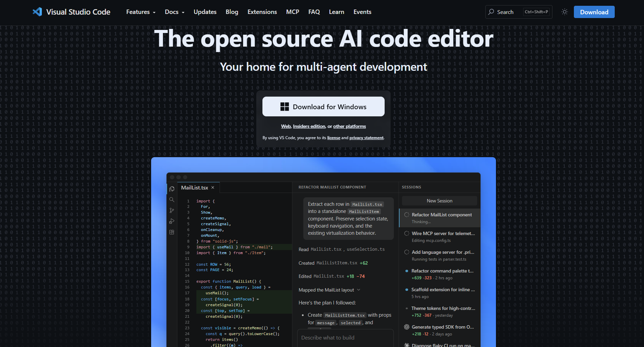
Task: Select Theme tokens for high-contr... session
Action: click(439, 311)
